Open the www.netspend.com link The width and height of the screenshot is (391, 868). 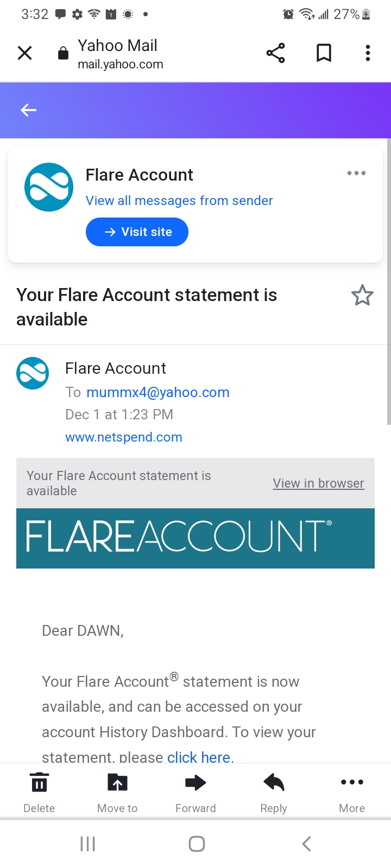point(124,437)
